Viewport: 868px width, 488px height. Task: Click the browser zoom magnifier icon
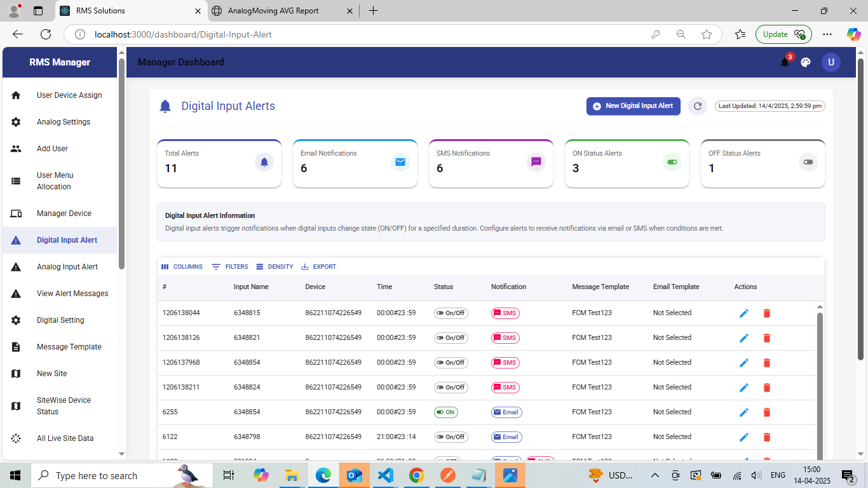pyautogui.click(x=681, y=34)
